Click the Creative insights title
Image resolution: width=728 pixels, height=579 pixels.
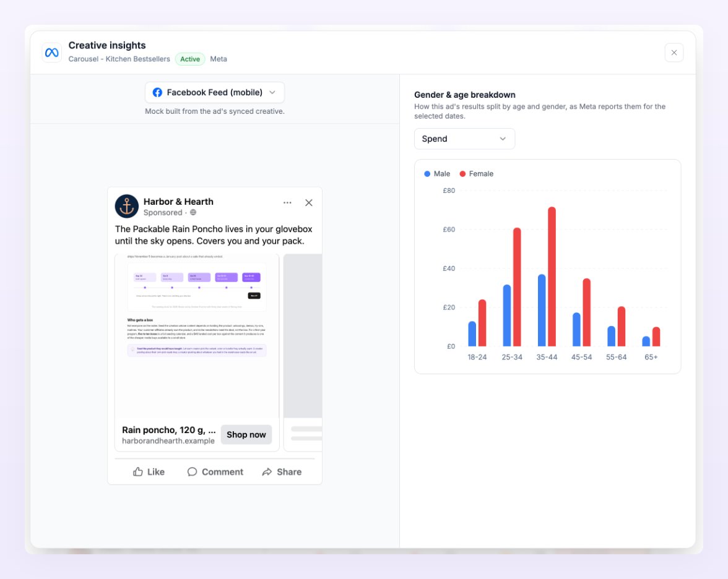pyautogui.click(x=107, y=46)
